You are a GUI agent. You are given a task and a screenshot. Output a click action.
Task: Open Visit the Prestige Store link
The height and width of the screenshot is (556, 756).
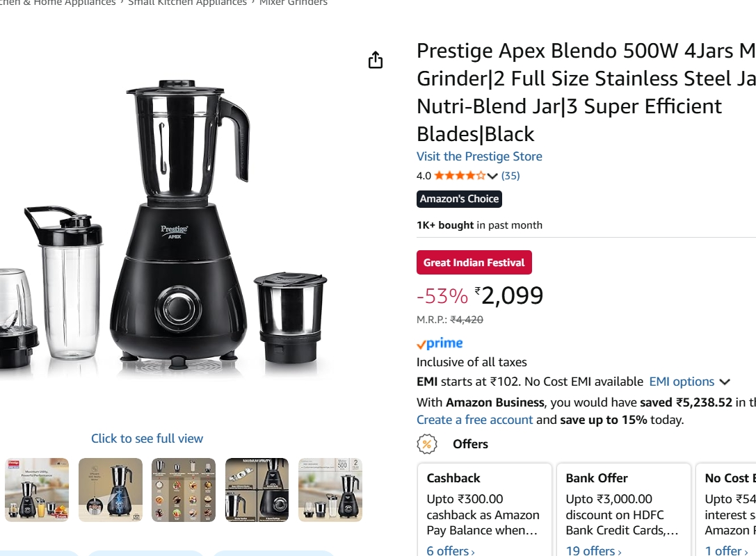[480, 156]
